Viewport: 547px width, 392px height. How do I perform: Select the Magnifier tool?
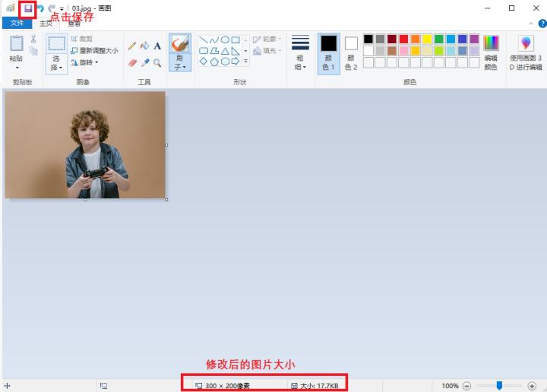[157, 62]
